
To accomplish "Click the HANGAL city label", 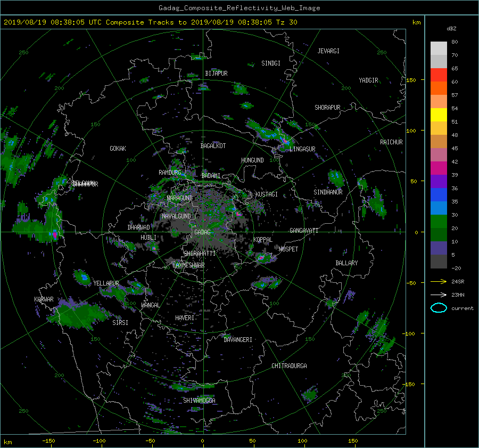I will click(x=150, y=305).
